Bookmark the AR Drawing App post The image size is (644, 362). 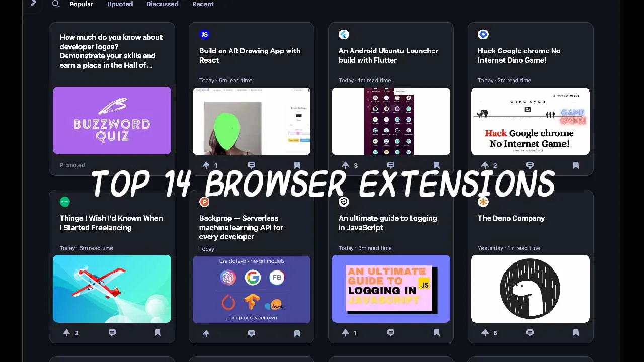(x=297, y=165)
